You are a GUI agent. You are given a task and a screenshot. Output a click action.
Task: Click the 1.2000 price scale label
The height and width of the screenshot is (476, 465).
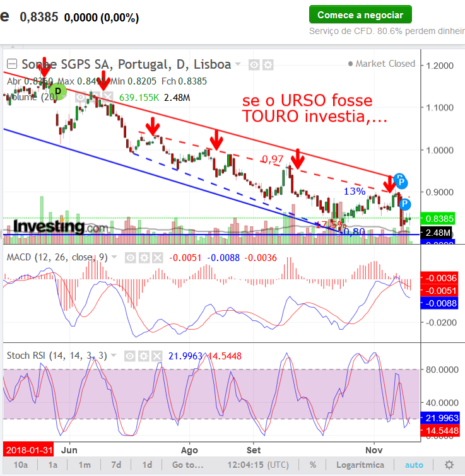click(440, 66)
